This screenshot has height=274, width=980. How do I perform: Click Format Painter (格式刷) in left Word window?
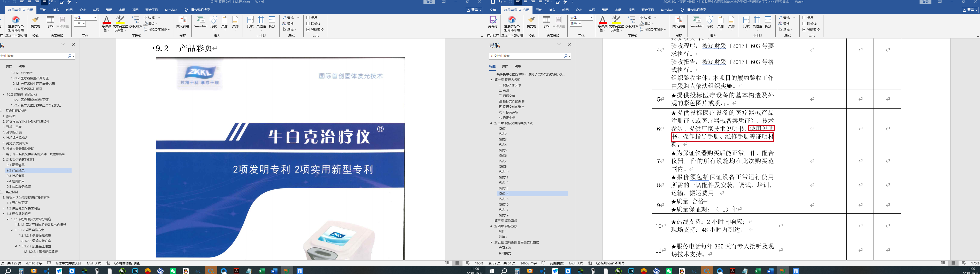(x=35, y=22)
